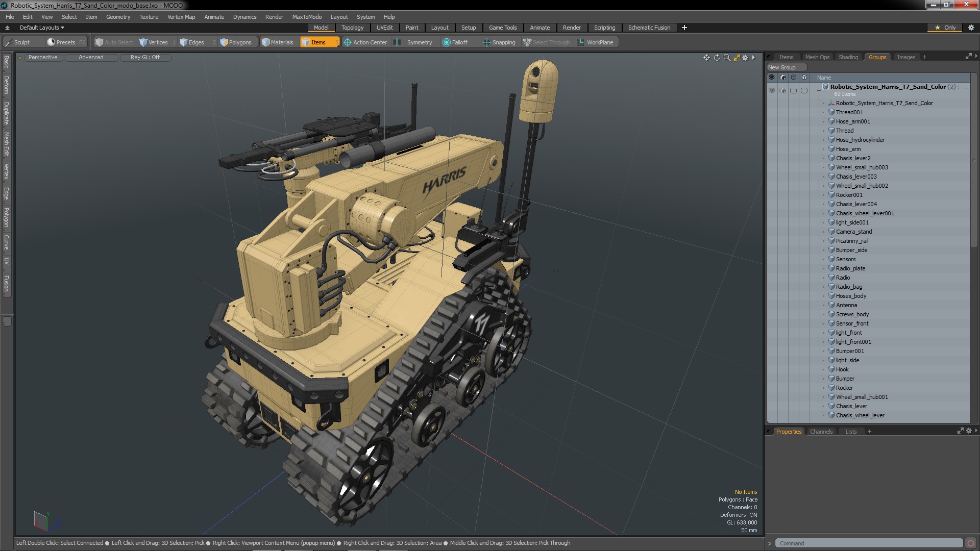Switch to the UVEdit layout tab

[x=384, y=28]
